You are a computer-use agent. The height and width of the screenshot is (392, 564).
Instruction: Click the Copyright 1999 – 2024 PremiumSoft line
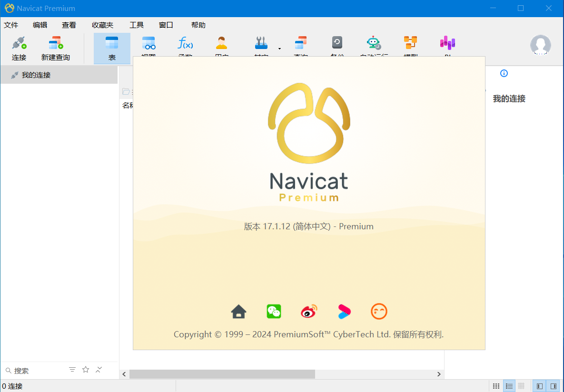pos(308,334)
